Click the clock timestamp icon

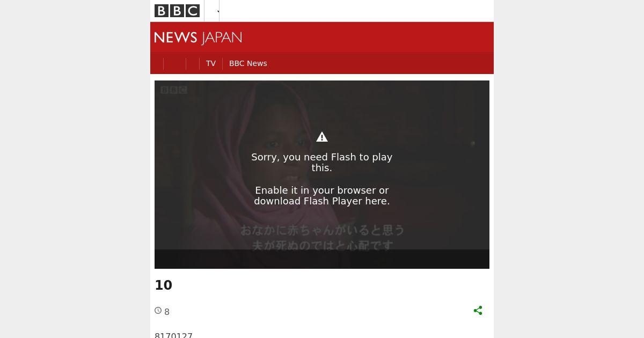[158, 311]
